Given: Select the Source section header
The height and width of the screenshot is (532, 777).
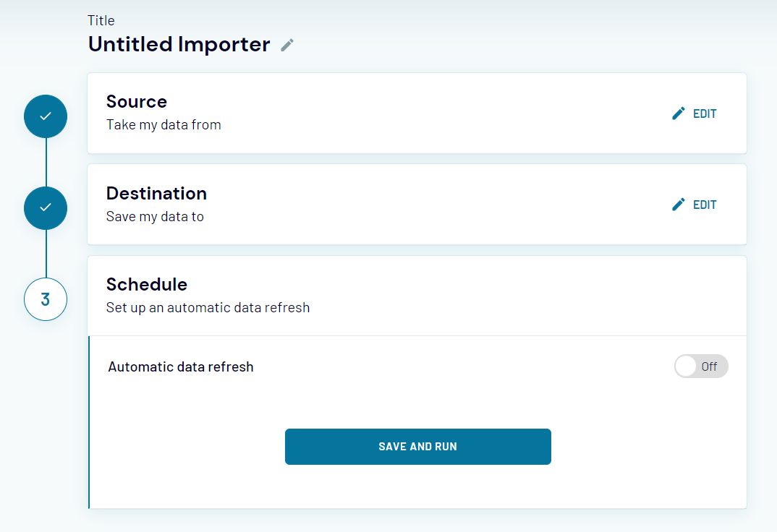Looking at the screenshot, I should click(x=137, y=101).
